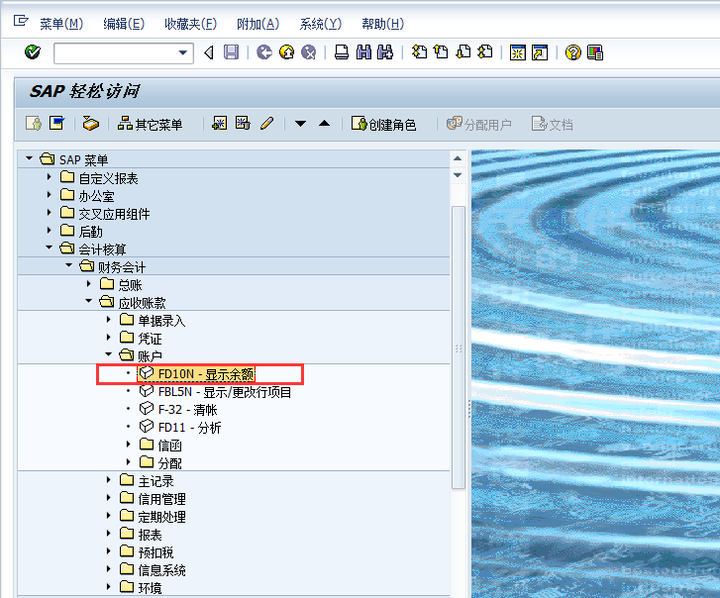Click the Add to Favorites icon
Viewport: 720px width, 598px height.
click(x=219, y=123)
